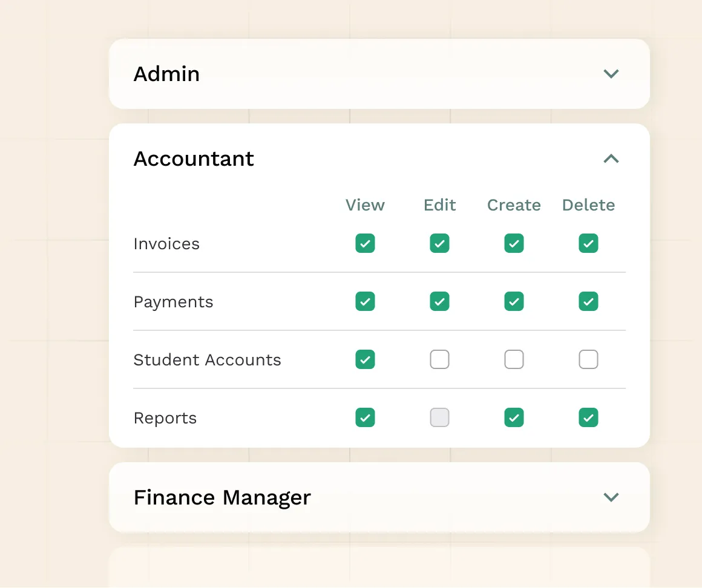The image size is (702, 588).
Task: Click the Accountant role heading
Action: coord(194,158)
